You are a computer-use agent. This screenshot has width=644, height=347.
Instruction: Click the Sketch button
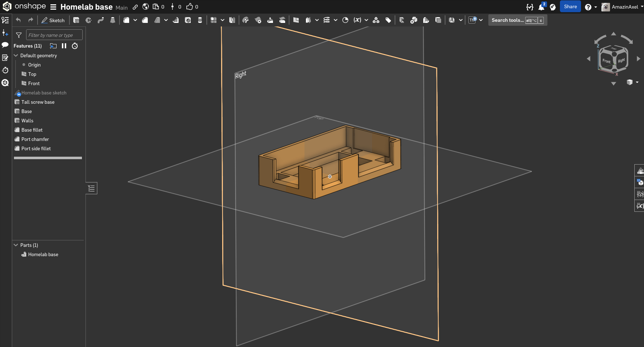coord(53,20)
